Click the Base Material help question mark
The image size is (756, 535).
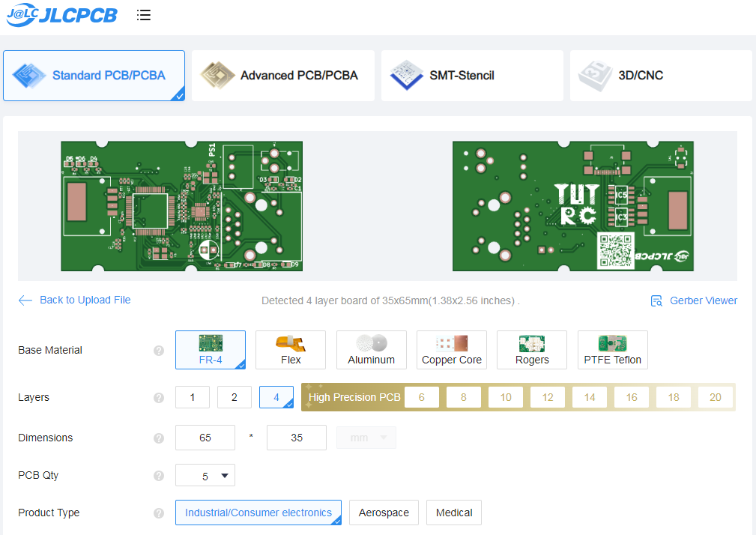158,350
